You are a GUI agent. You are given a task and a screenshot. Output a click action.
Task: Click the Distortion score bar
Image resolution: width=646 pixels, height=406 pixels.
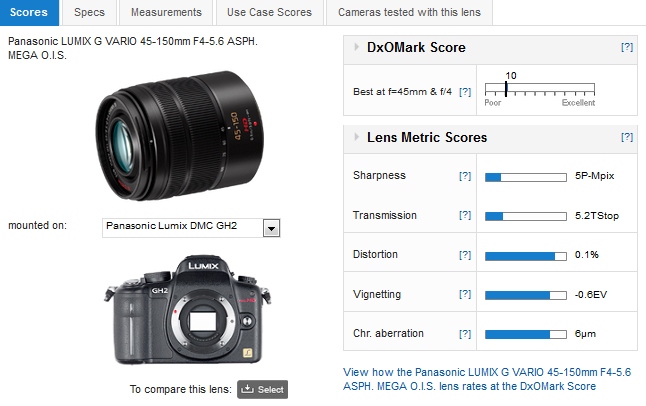526,256
